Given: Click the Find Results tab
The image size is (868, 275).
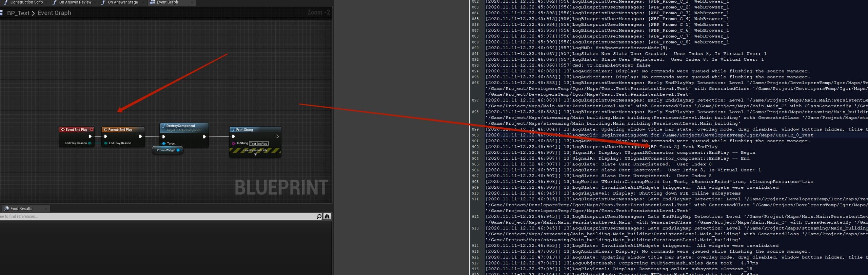Looking at the screenshot, I should [21, 208].
